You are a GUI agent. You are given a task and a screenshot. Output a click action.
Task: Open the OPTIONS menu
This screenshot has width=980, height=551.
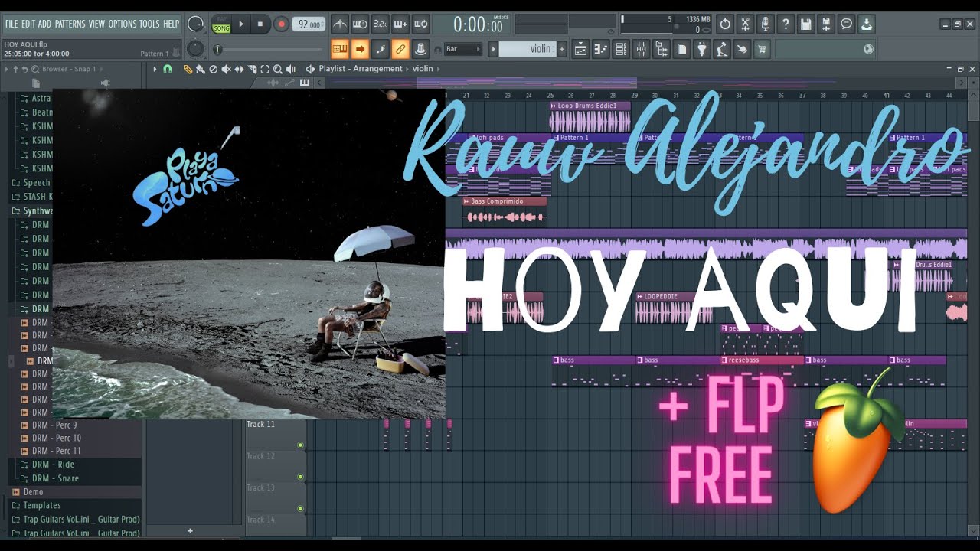(122, 24)
